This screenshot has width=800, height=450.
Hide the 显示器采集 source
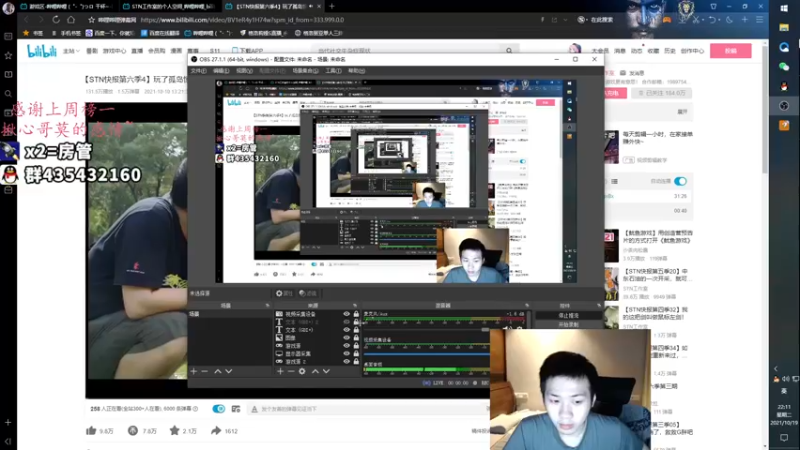pos(346,354)
